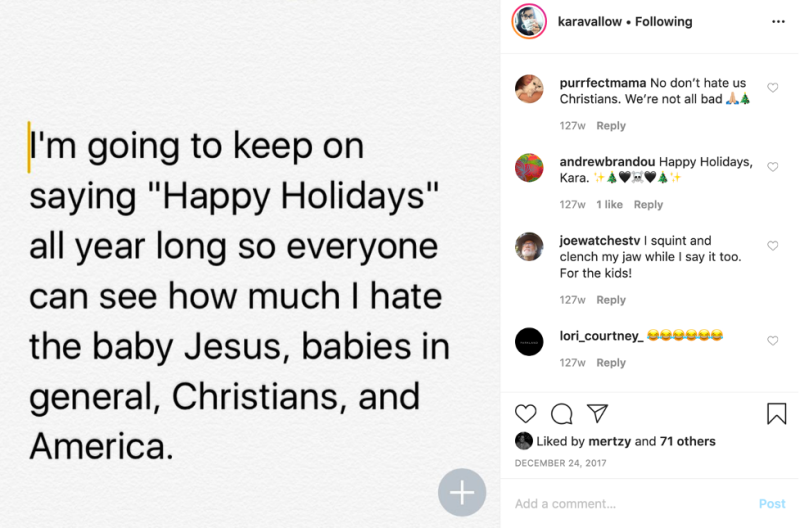Open the comment bubble icon
The width and height of the screenshot is (800, 528).
click(x=561, y=414)
